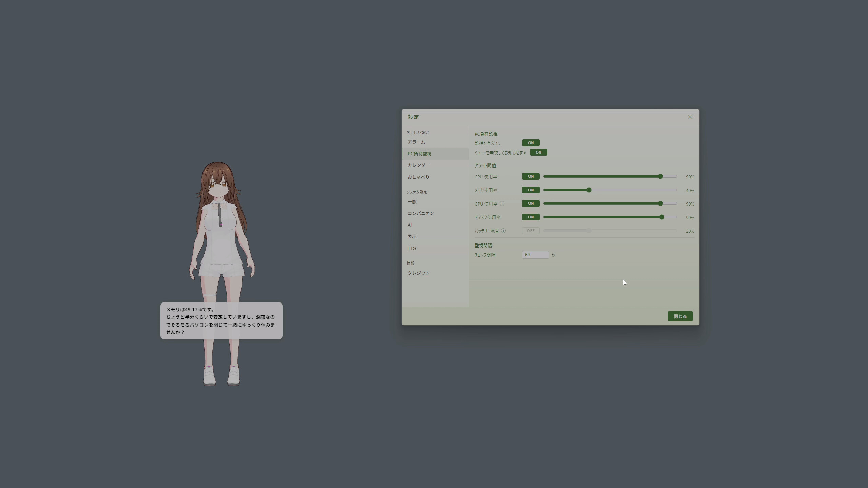Toggle the ディスク使用率 alert switch
Viewport: 868px width, 488px height.
(x=531, y=217)
